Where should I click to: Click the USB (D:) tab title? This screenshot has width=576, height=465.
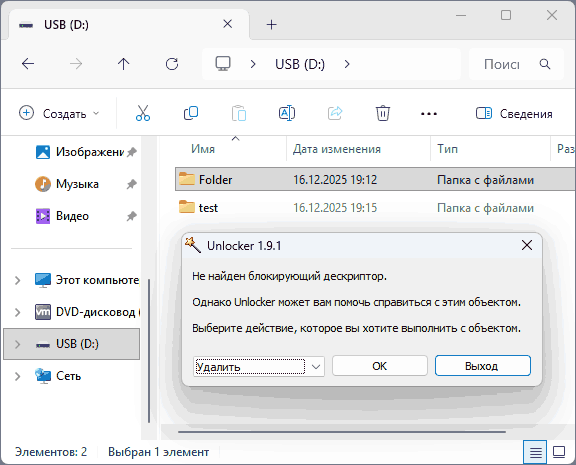coord(66,25)
